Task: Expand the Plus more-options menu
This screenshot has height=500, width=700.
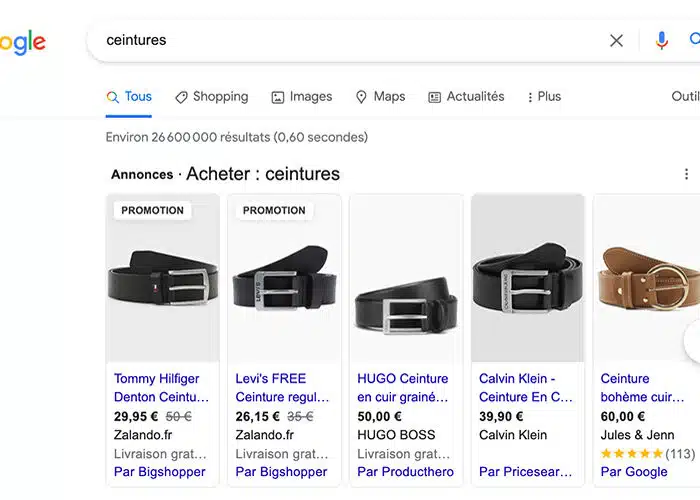Action: (x=544, y=97)
